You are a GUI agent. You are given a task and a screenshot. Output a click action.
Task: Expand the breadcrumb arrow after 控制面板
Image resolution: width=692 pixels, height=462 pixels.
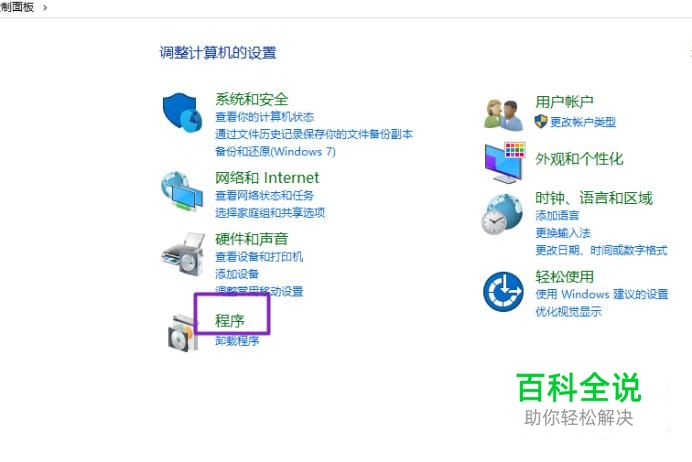45,8
